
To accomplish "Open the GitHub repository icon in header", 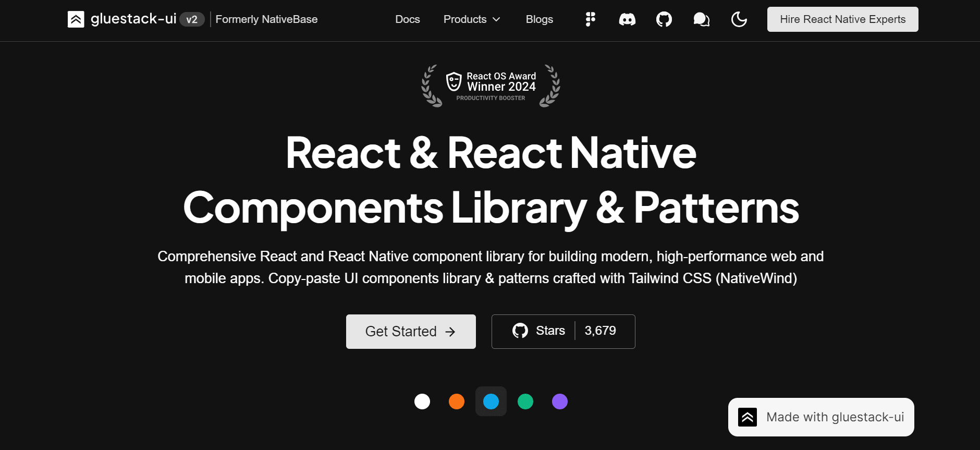I will coord(664,20).
